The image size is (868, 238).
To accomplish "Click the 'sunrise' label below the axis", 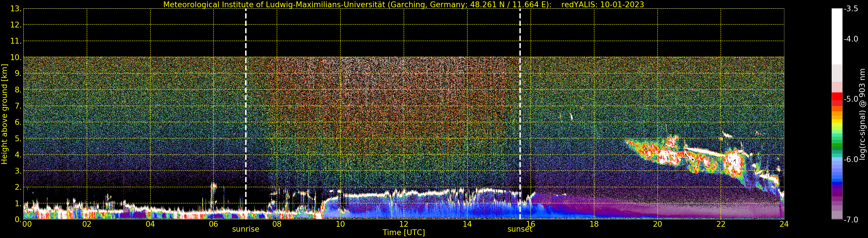I will click(246, 229).
